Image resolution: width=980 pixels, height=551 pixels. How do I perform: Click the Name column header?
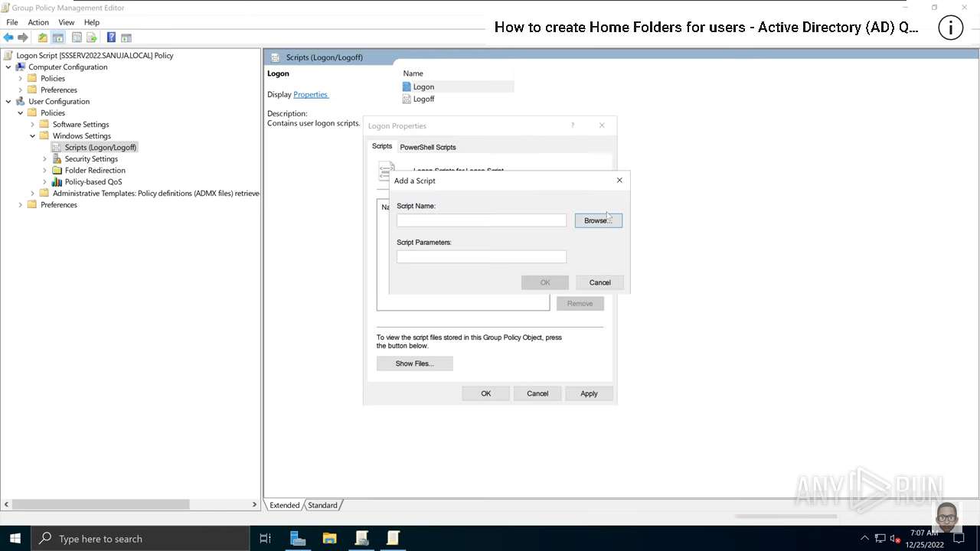pos(413,73)
